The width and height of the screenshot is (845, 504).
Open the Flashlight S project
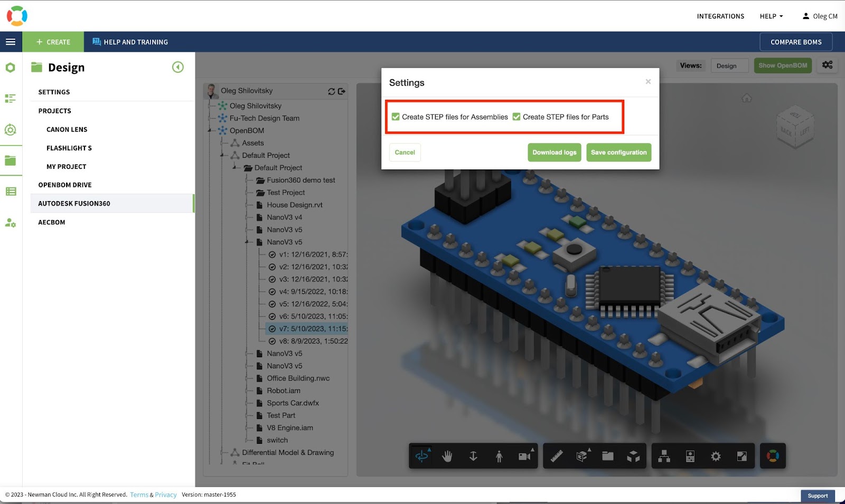click(x=69, y=148)
